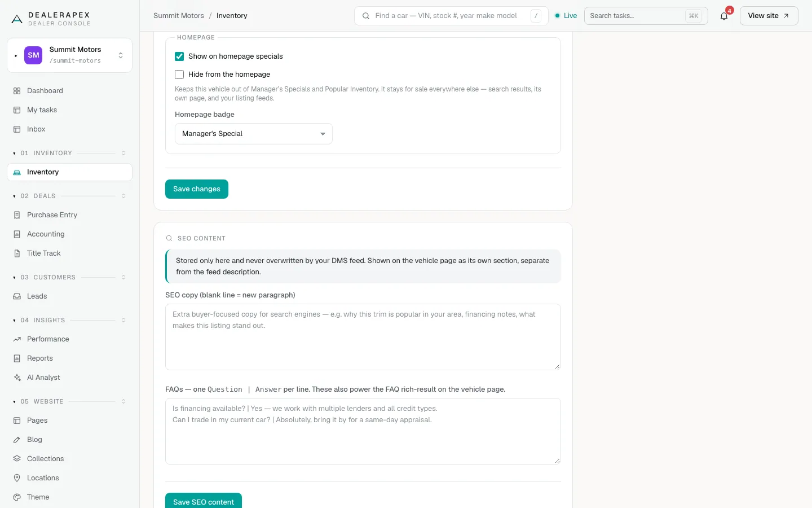Image resolution: width=812 pixels, height=508 pixels.
Task: Click into the SEO copy textarea
Action: click(363, 337)
